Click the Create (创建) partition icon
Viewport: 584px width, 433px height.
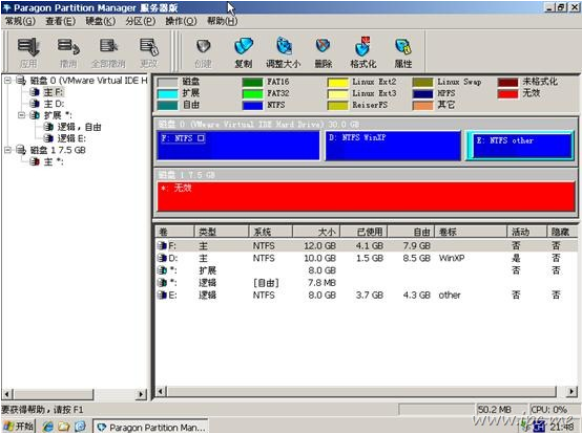[x=203, y=47]
